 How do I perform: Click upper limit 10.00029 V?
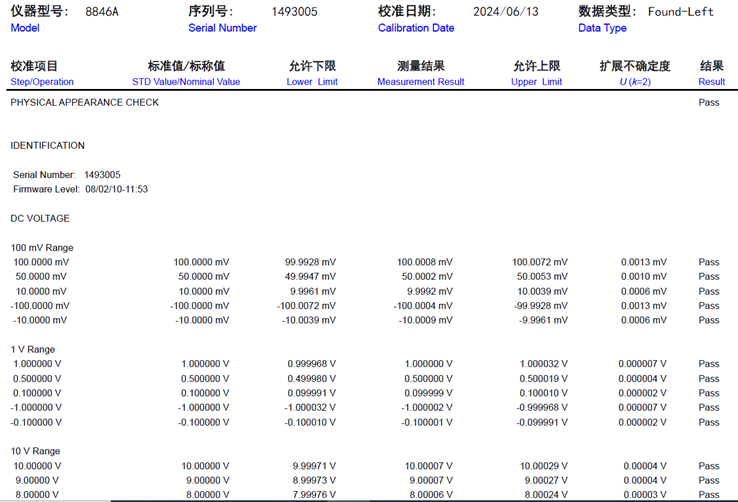[x=544, y=466]
